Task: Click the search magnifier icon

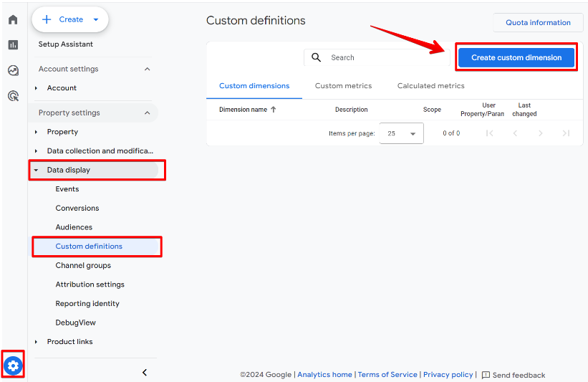Action: pos(317,57)
